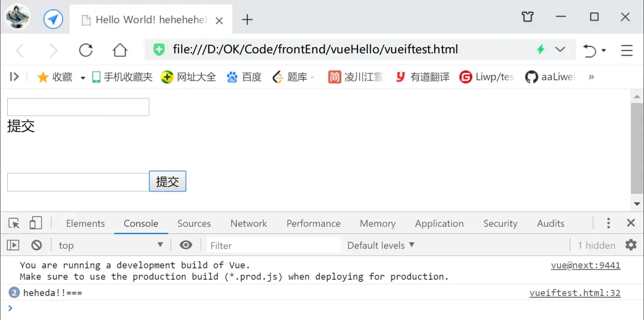The width and height of the screenshot is (644, 320).
Task: Switch to the Sources tab
Action: (x=194, y=223)
